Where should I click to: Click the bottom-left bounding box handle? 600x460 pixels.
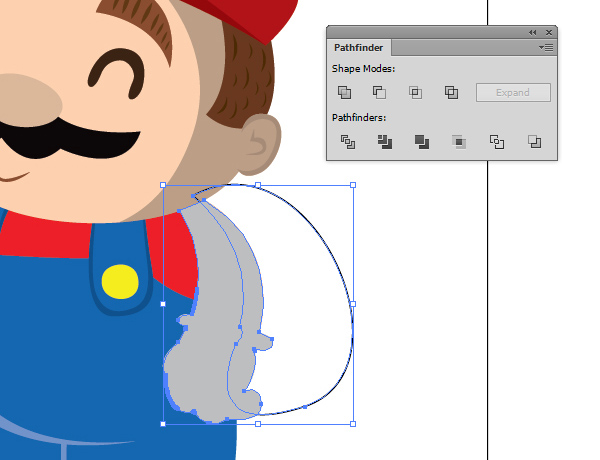coord(163,424)
